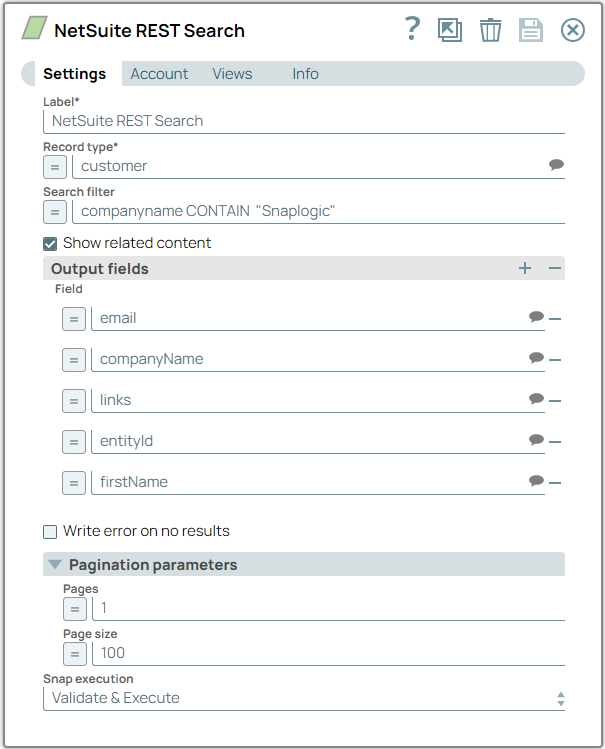The height and width of the screenshot is (749, 605).
Task: Collapse the Pagination parameters section
Action: tap(54, 565)
